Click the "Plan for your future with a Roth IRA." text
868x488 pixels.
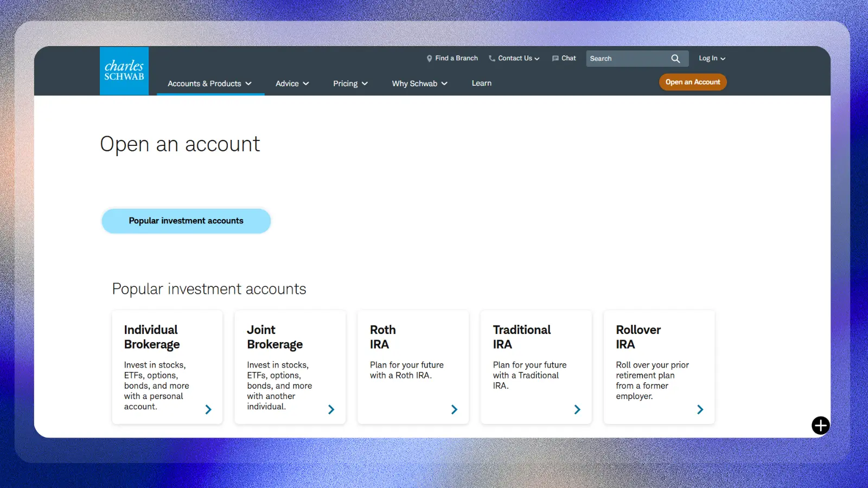coord(407,370)
